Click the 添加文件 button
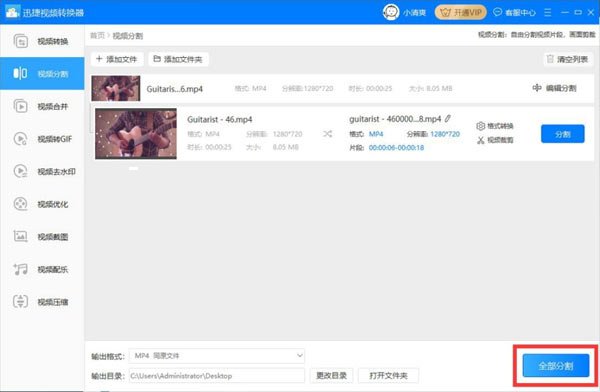The height and width of the screenshot is (392, 600). pyautogui.click(x=117, y=59)
